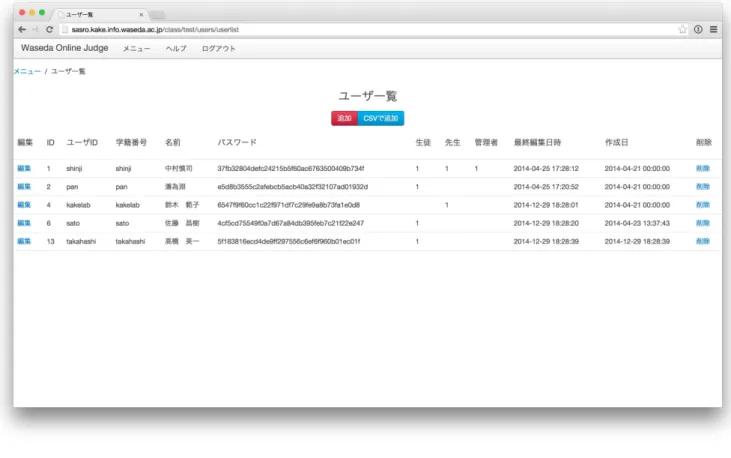Click the 最終編集日時 column header
The height and width of the screenshot is (458, 731).
(537, 142)
